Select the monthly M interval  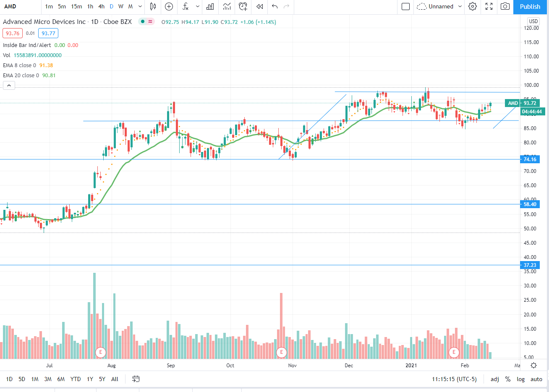[x=131, y=6]
